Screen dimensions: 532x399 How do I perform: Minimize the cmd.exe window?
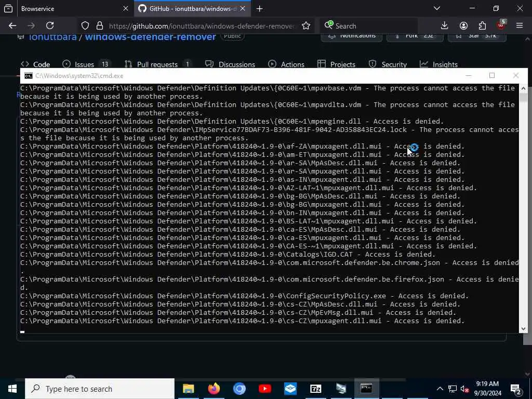(469, 76)
